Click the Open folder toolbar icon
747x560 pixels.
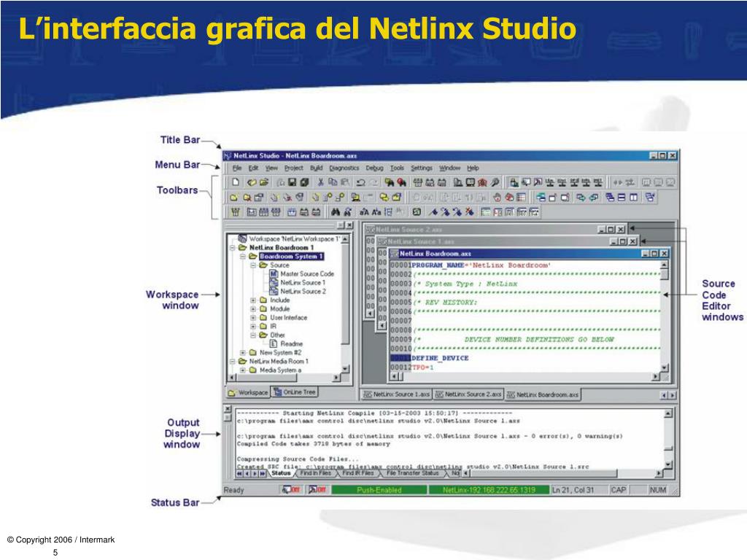(x=263, y=182)
